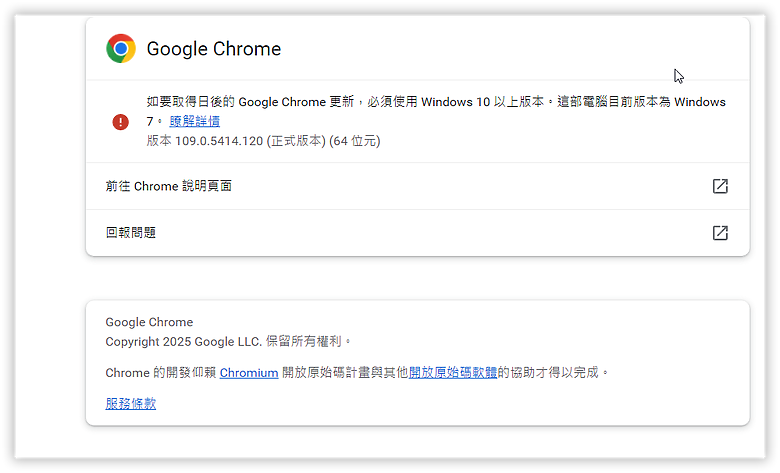Click empty space between the two cards
Image resolution: width=780 pixels, height=473 pixels.
[x=417, y=279]
